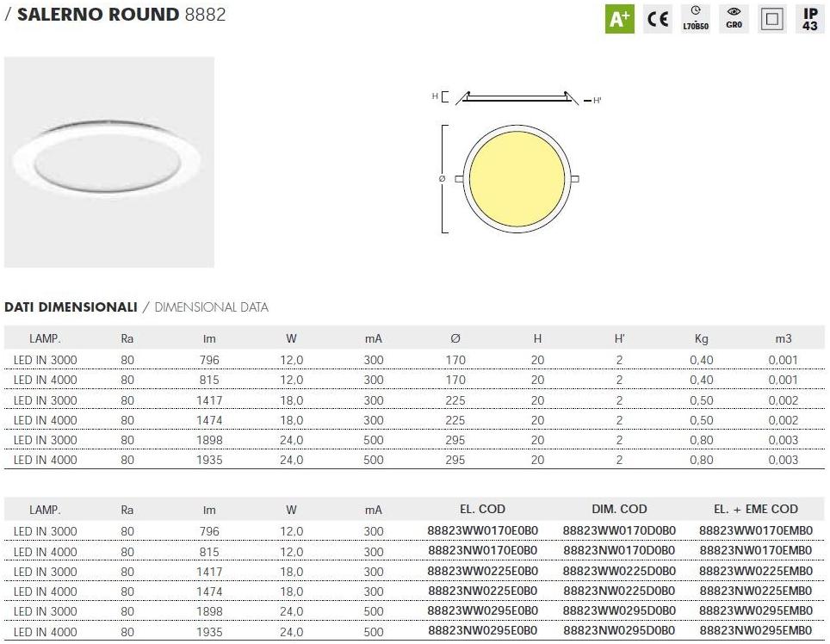Click the Salerno Round product photo

(x=109, y=162)
